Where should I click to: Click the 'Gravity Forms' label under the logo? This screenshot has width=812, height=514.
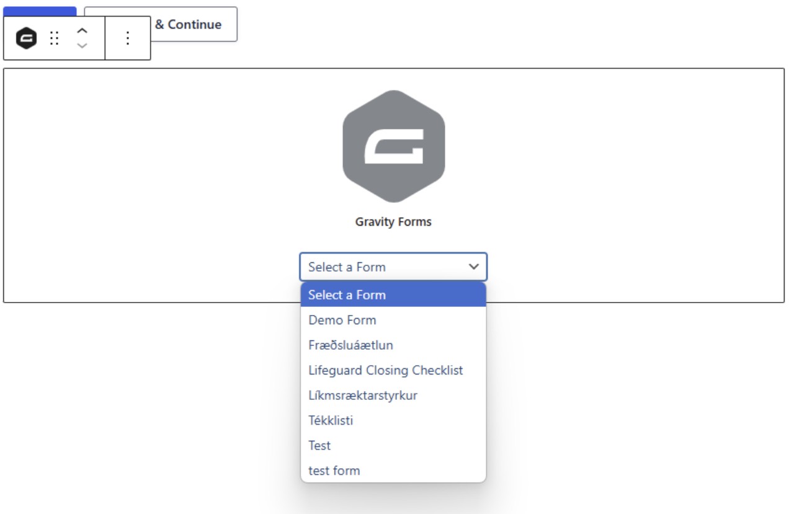click(x=393, y=222)
